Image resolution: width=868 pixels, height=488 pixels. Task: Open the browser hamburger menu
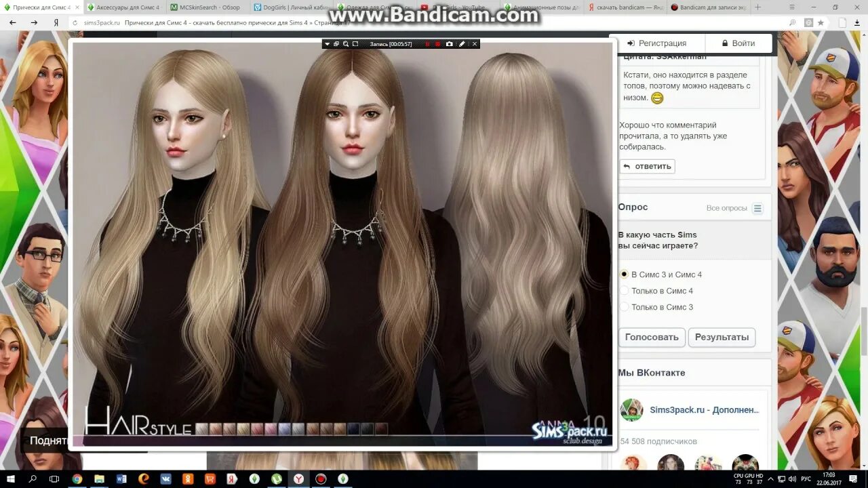pos(792,7)
